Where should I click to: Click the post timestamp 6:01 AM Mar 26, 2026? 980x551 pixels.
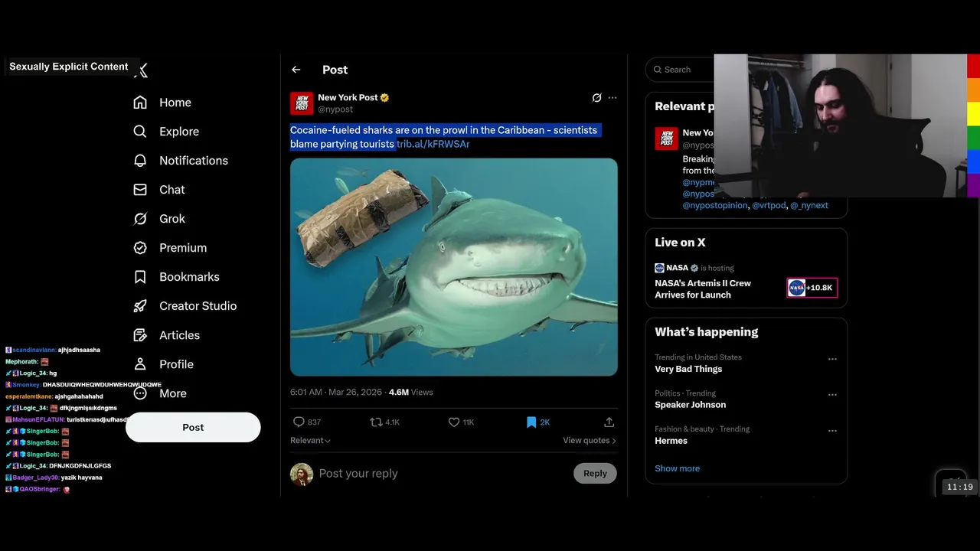click(x=336, y=392)
